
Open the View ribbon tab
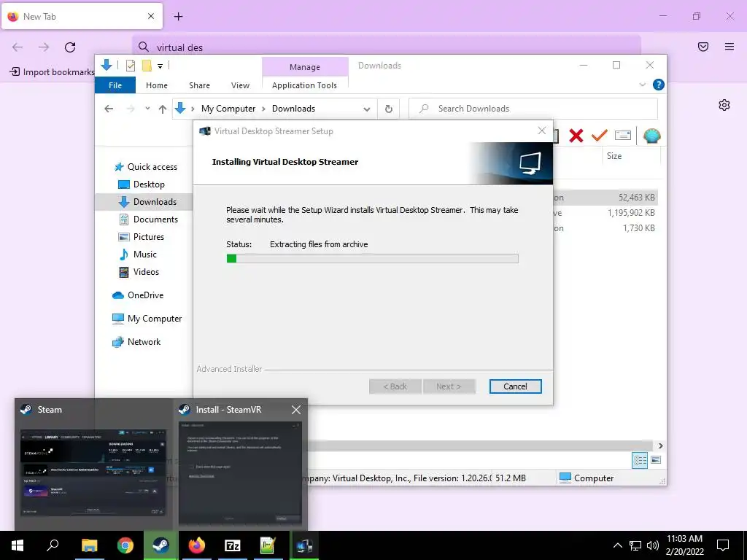[240, 85]
